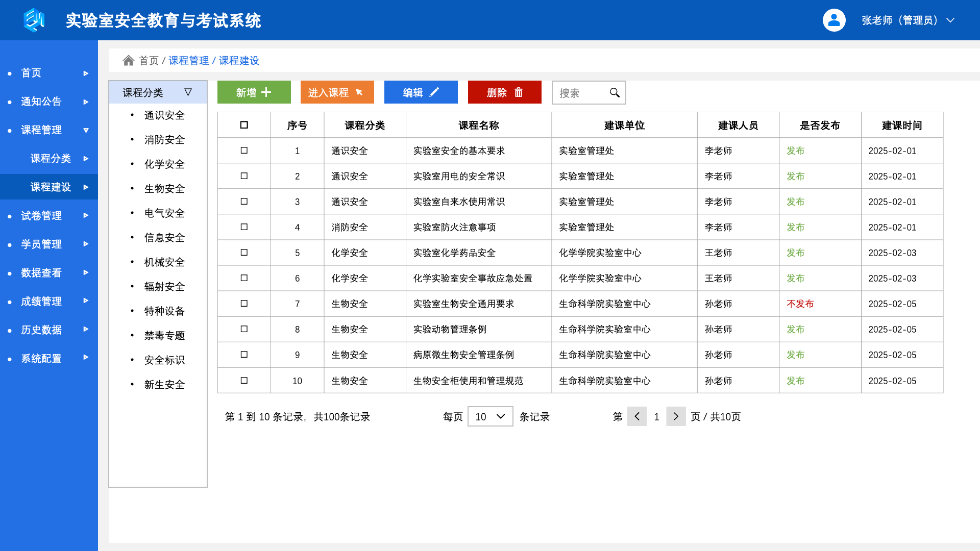This screenshot has width=980, height=551.
Task: Open the records-per-page dropdown
Action: pyautogui.click(x=490, y=417)
